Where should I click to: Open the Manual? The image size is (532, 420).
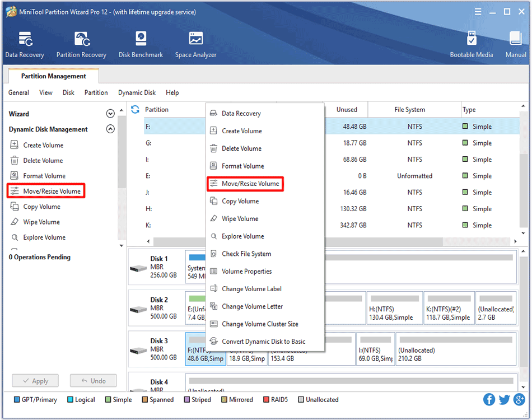(x=515, y=44)
